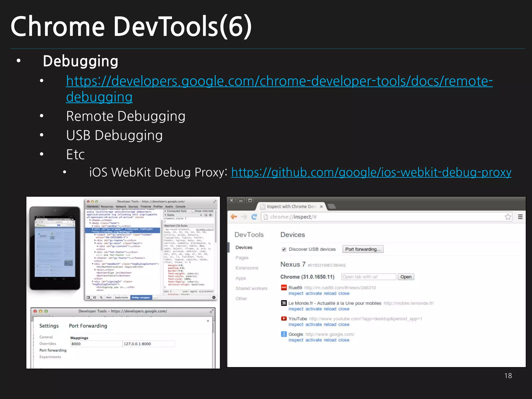The height and width of the screenshot is (399, 532).
Task: Switch to Sources tab in Developer Tools
Action: pos(133,207)
